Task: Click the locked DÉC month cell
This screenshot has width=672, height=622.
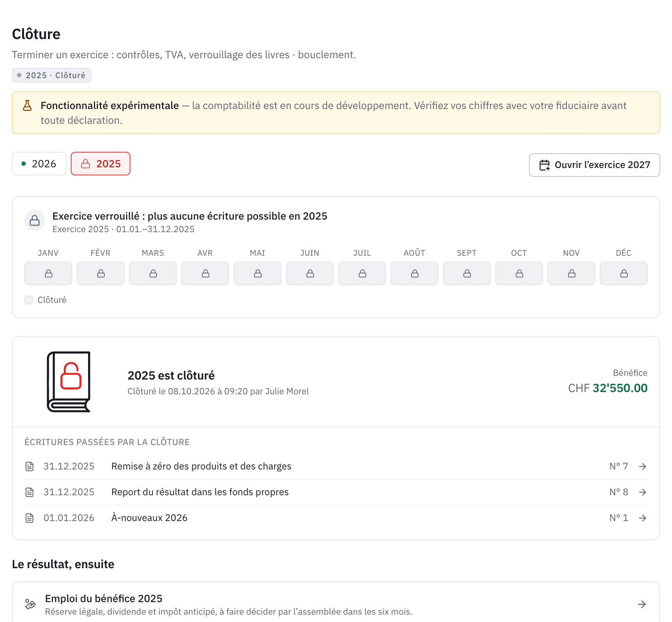Action: (624, 273)
